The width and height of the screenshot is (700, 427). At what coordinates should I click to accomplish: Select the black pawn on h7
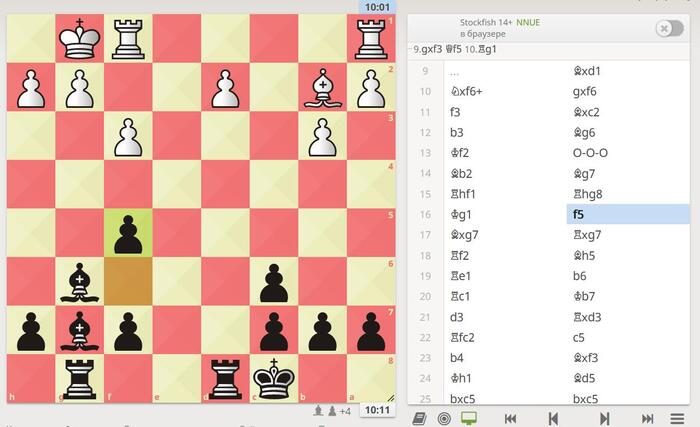point(31,331)
